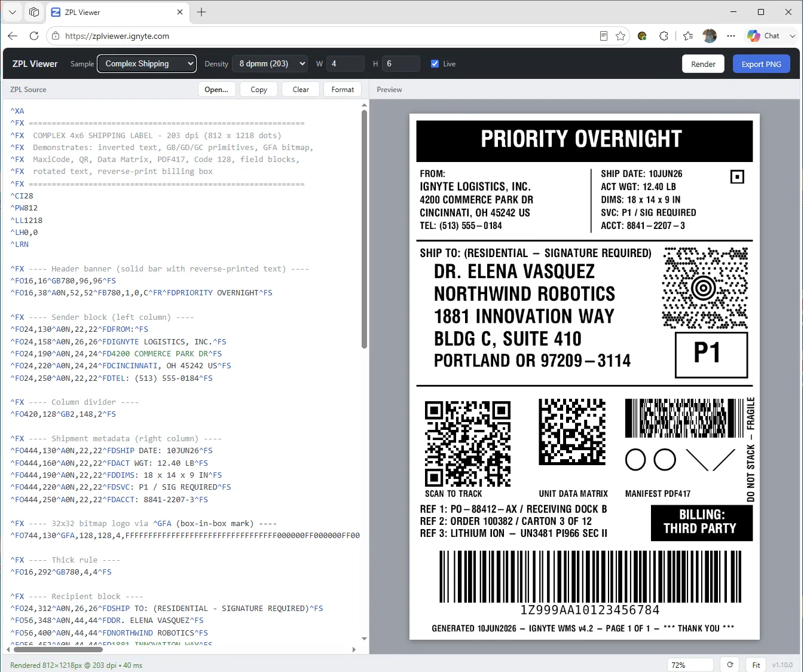Screen dimensions: 804x672
Task: Open the browser Extensions puzzle icon
Action: pyautogui.click(x=664, y=36)
